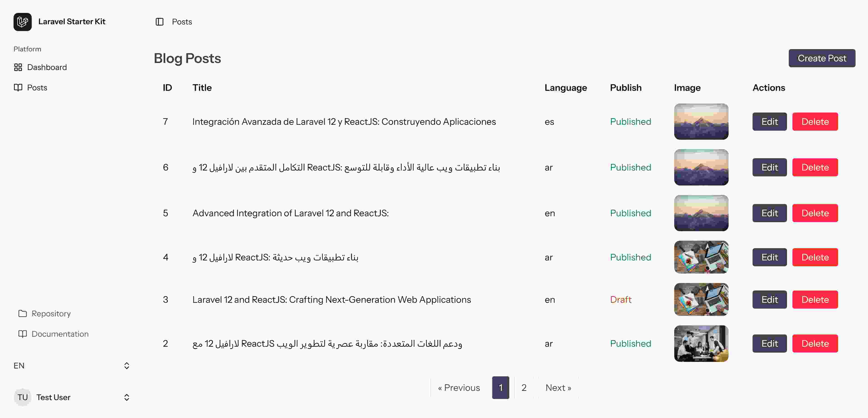Click the ID column header

pos(167,88)
